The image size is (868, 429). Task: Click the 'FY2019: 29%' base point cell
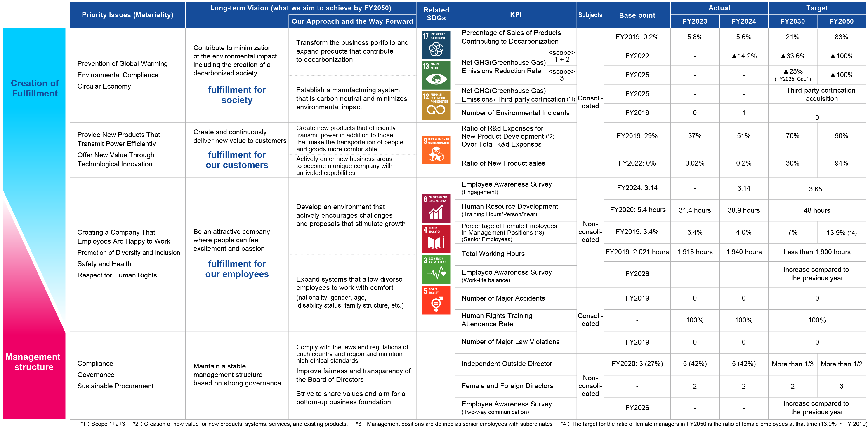[637, 136]
